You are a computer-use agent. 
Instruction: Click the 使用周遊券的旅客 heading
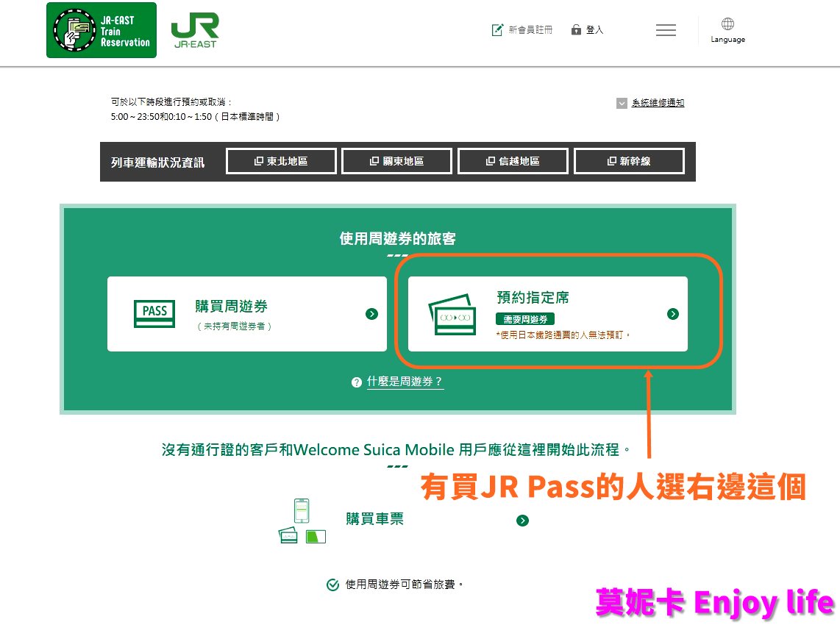[397, 239]
